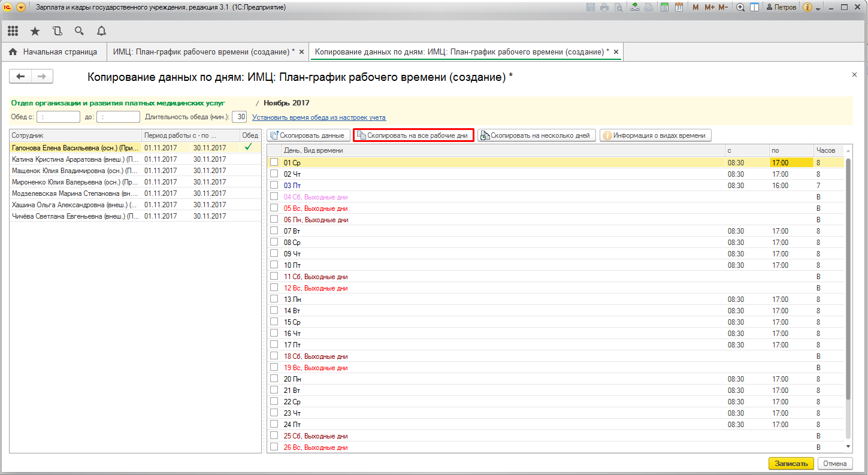Click the zoom scale magnifier icon
The image size is (868, 475).
pyautogui.click(x=740, y=7)
